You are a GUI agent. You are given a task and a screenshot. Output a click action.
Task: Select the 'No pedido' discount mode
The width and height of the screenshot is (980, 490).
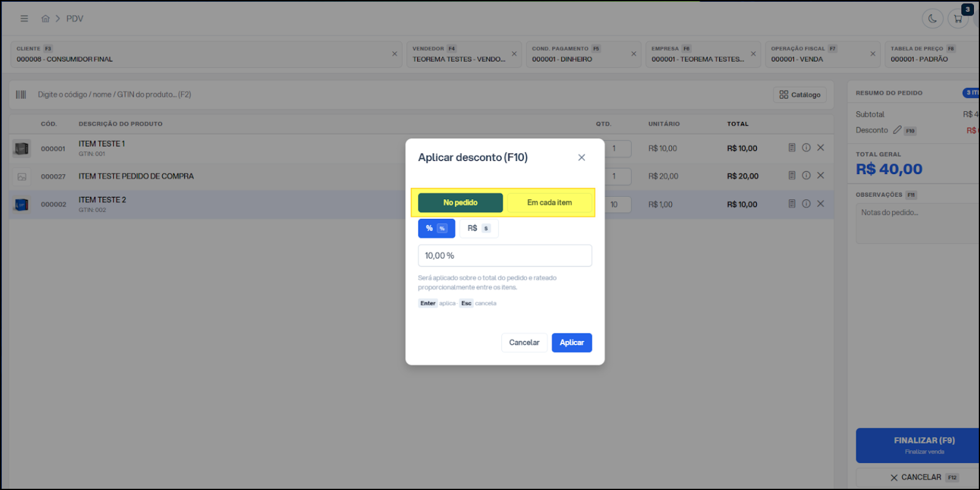pyautogui.click(x=460, y=203)
